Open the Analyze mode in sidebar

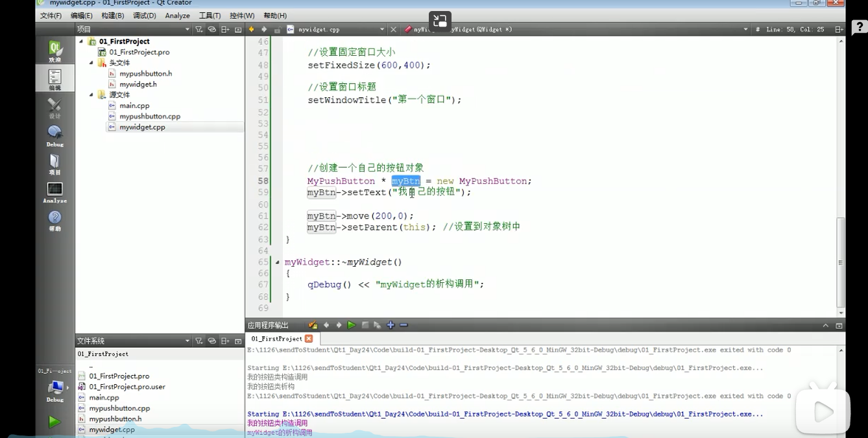[x=55, y=192]
